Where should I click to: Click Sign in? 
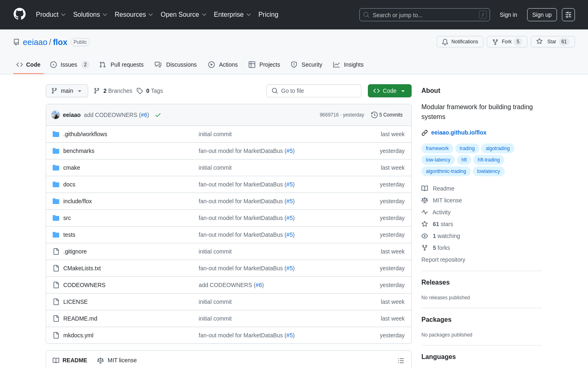tap(508, 15)
